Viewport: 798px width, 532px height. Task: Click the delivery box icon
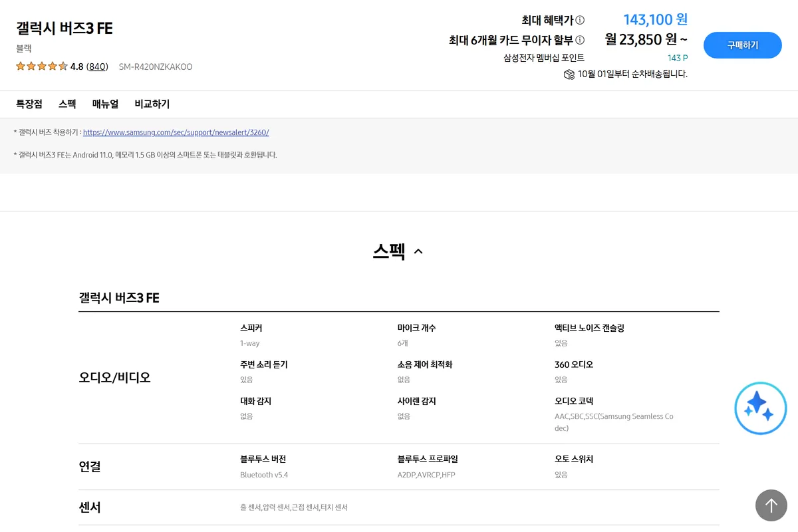(x=569, y=74)
